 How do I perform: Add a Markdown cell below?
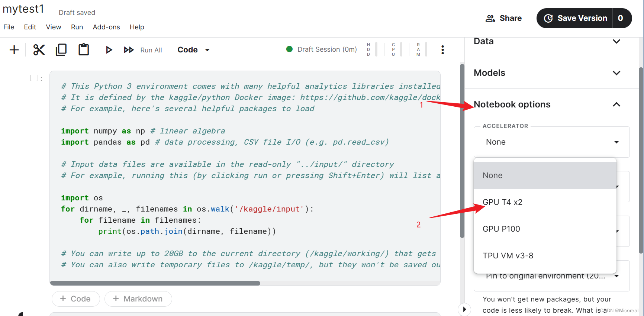[138, 299]
